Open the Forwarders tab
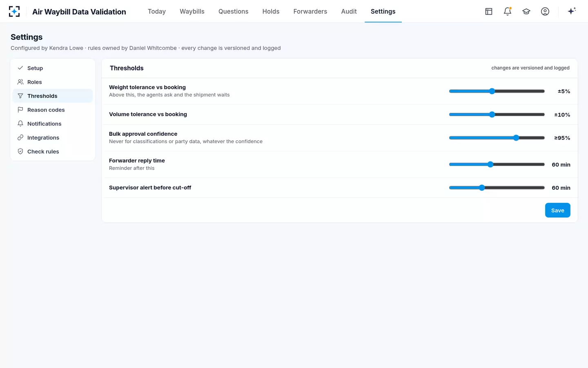The height and width of the screenshot is (368, 588). [x=310, y=11]
